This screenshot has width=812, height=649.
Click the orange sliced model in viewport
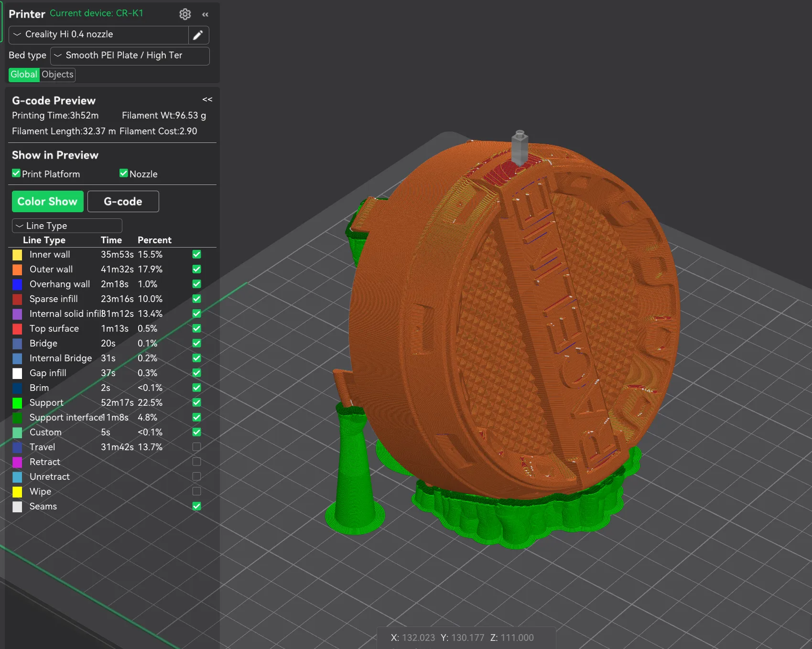tap(514, 320)
